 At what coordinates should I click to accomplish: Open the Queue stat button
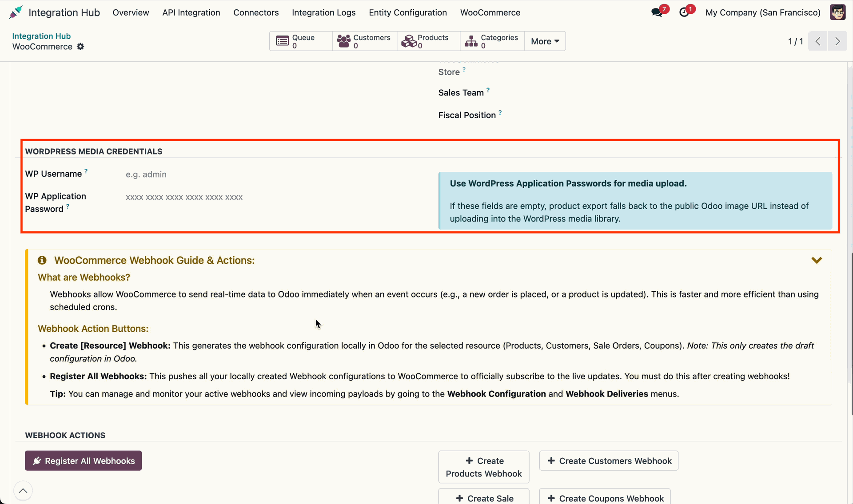[x=301, y=41]
